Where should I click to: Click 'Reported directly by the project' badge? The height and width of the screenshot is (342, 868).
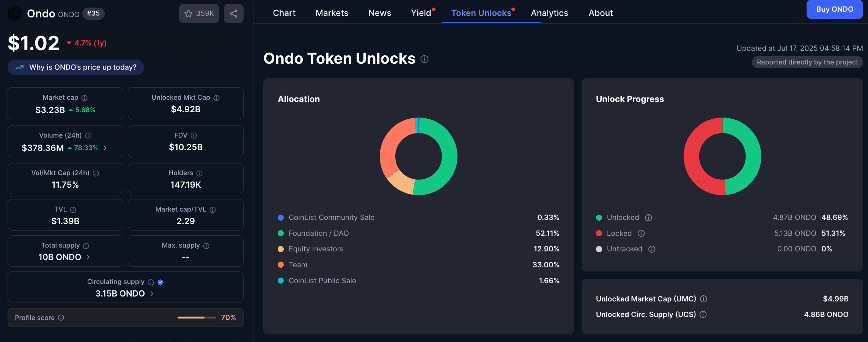[807, 62]
